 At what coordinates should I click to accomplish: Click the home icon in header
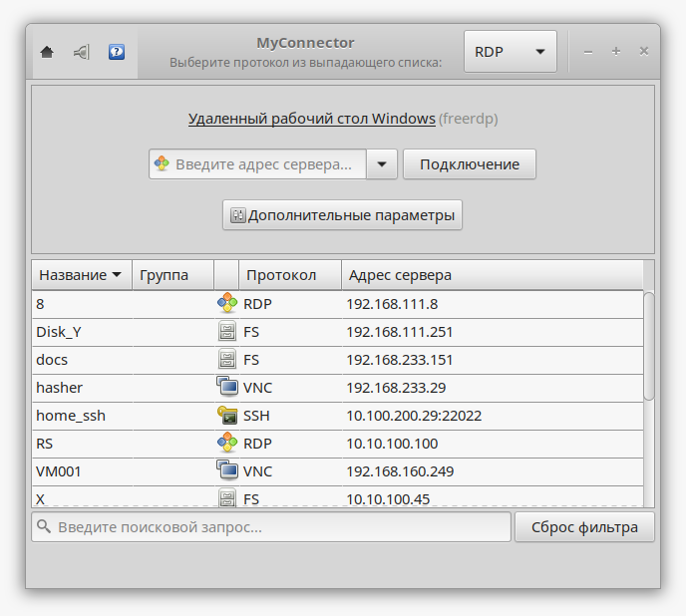click(47, 52)
